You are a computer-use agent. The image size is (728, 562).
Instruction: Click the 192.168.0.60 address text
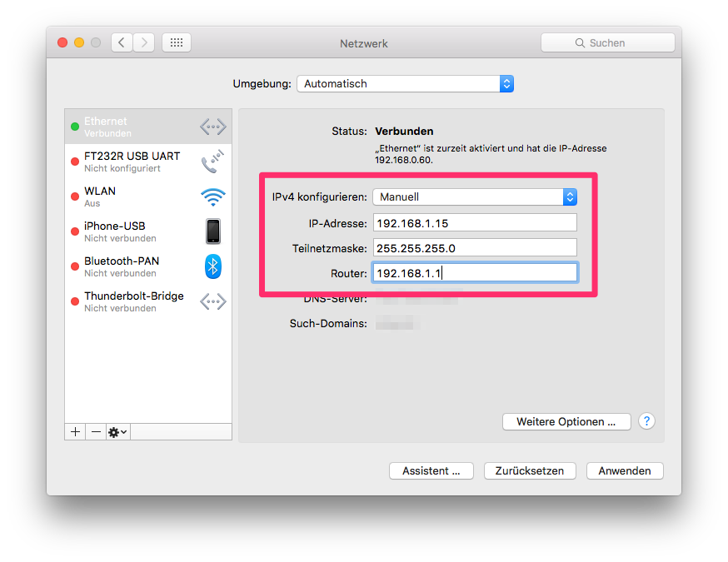[x=403, y=160]
